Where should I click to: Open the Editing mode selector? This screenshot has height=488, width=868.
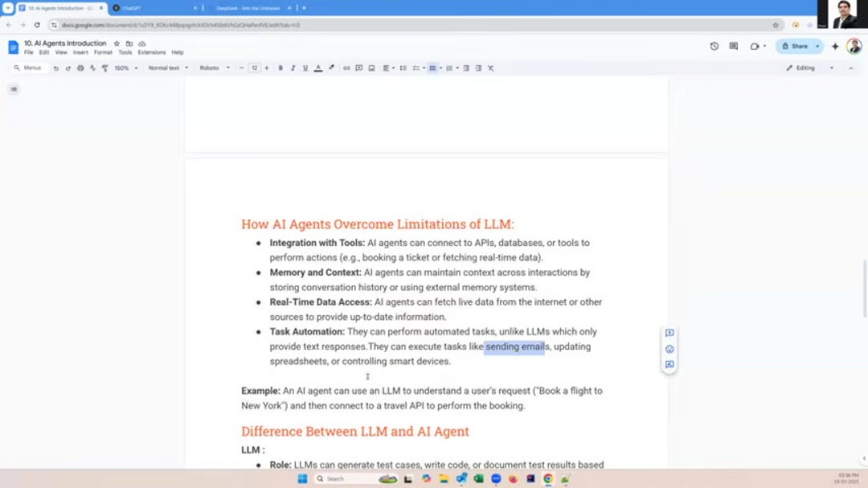[x=809, y=68]
